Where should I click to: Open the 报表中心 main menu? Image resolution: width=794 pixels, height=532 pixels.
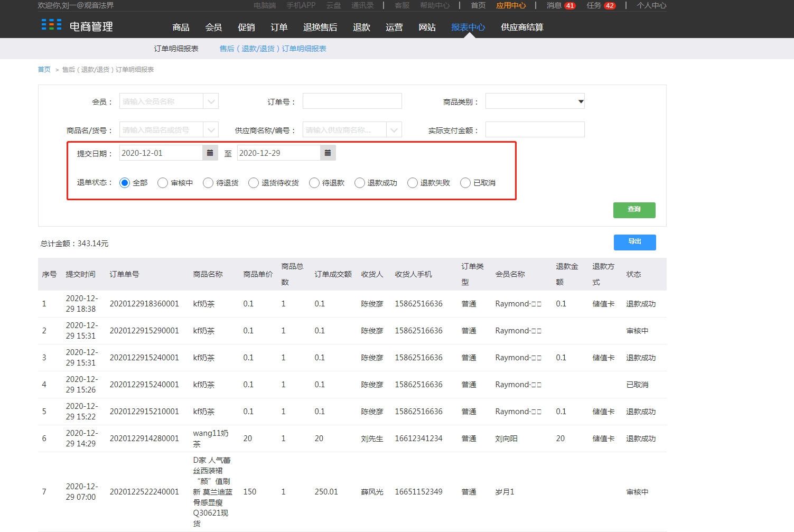click(468, 27)
